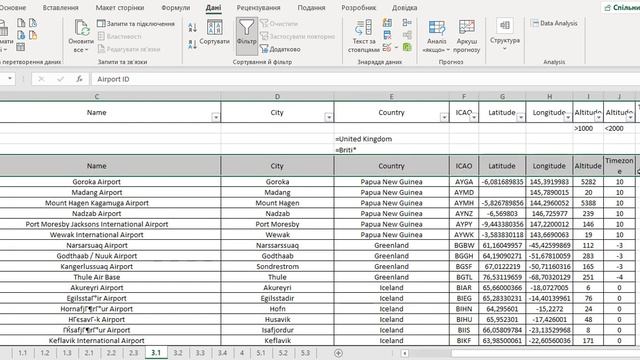Open Аналіз «якщо» what-if analysis
640x360 pixels.
436,36
